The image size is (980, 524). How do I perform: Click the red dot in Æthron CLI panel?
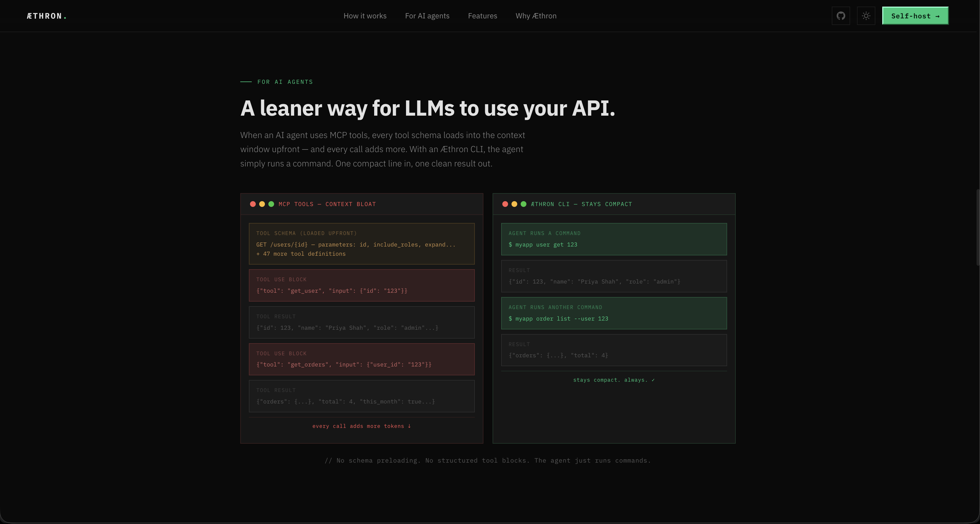pos(505,204)
